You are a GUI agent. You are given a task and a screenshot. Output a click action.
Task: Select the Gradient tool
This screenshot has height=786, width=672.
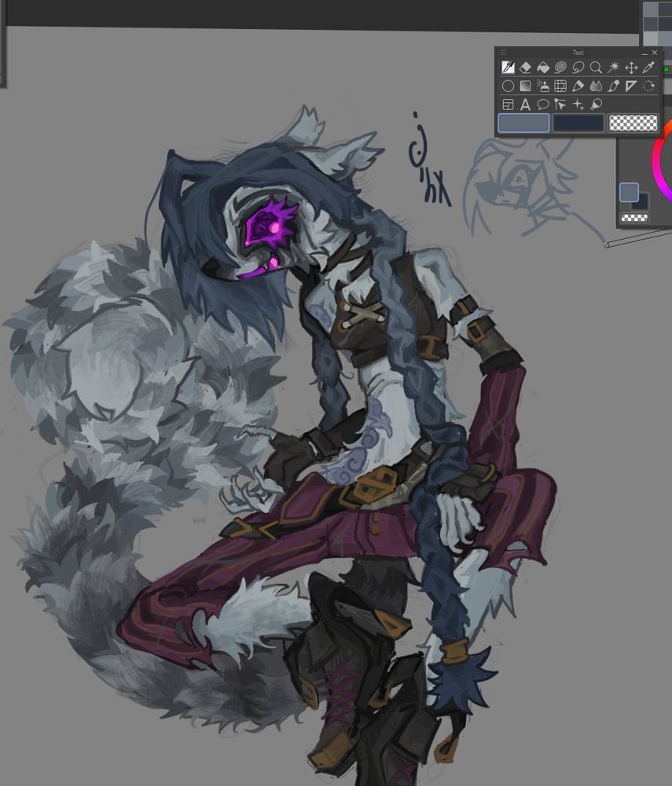pos(525,86)
